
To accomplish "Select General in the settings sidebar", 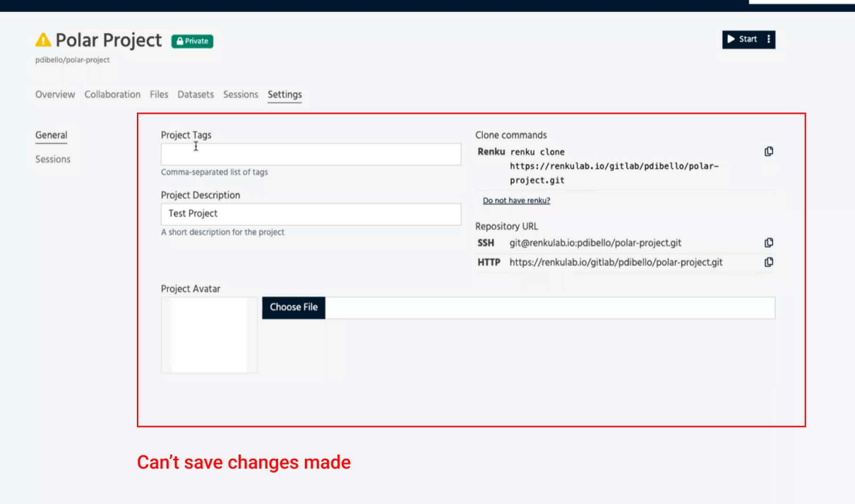I will click(51, 135).
